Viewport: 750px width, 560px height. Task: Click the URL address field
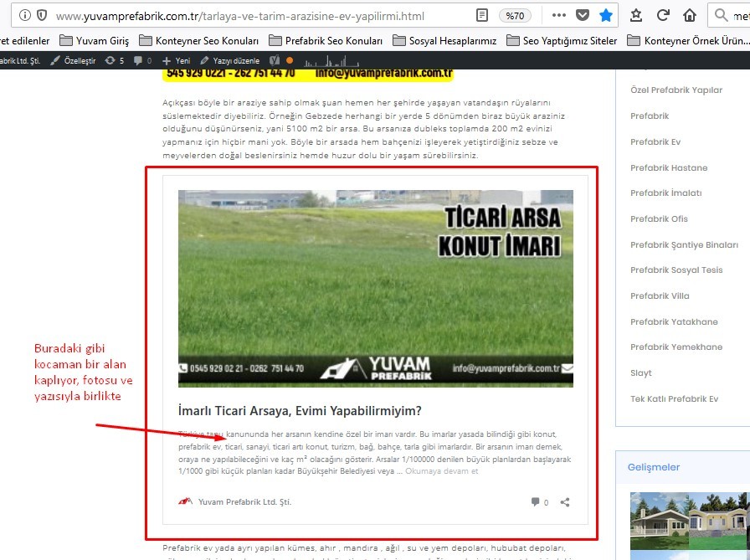(x=239, y=16)
